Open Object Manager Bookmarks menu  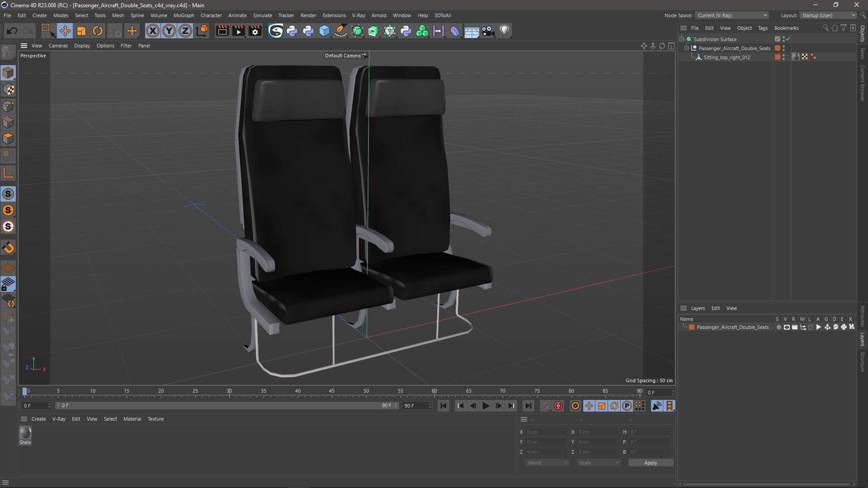coord(786,28)
